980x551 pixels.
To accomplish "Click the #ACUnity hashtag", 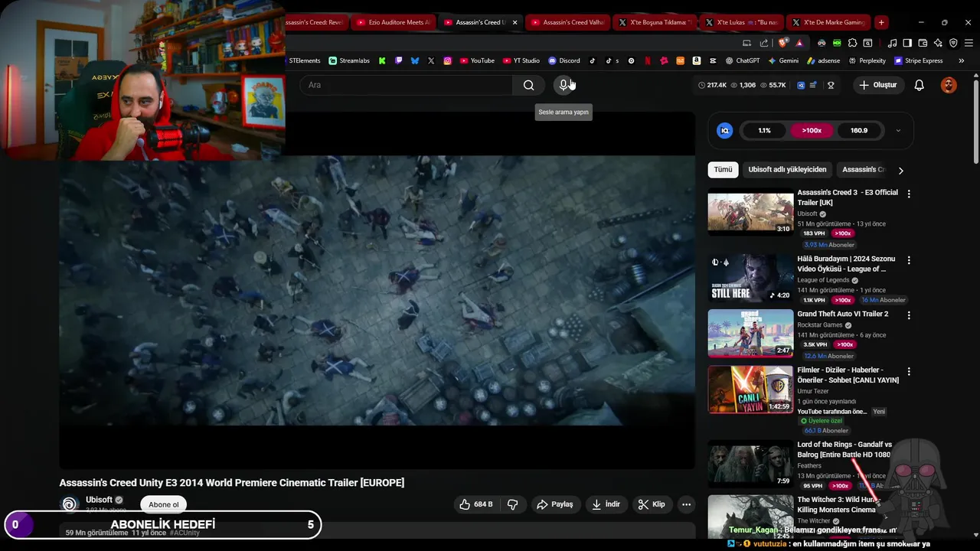I will [x=185, y=533].
